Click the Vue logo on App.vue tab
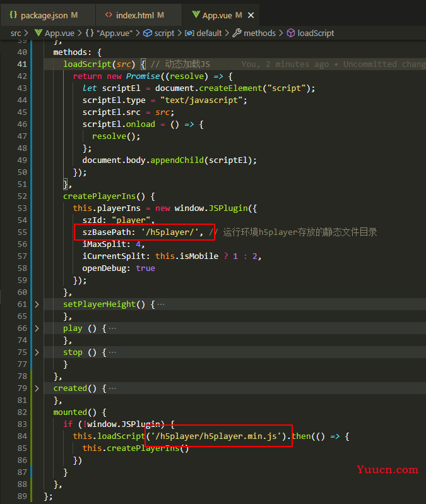426x504 pixels. [x=196, y=15]
